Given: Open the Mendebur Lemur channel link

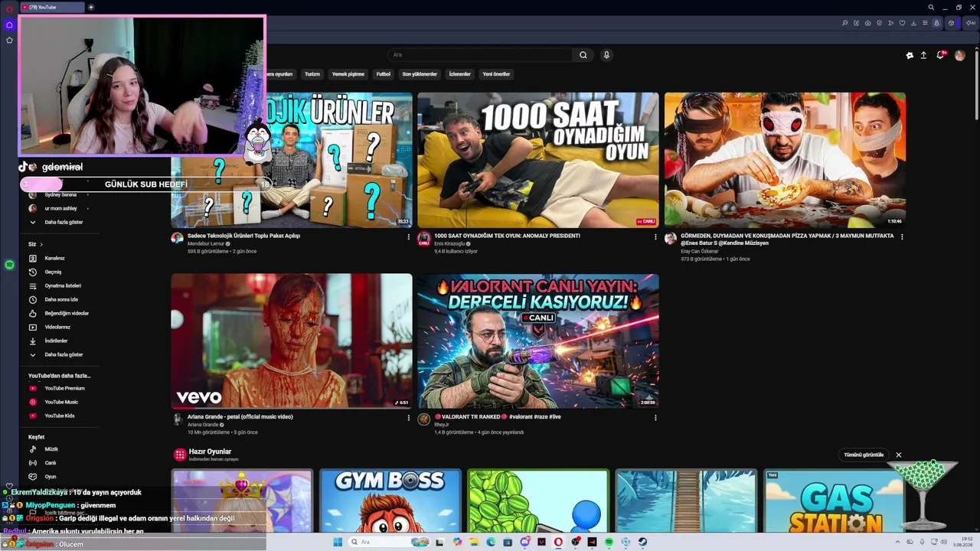Looking at the screenshot, I should click(x=206, y=243).
